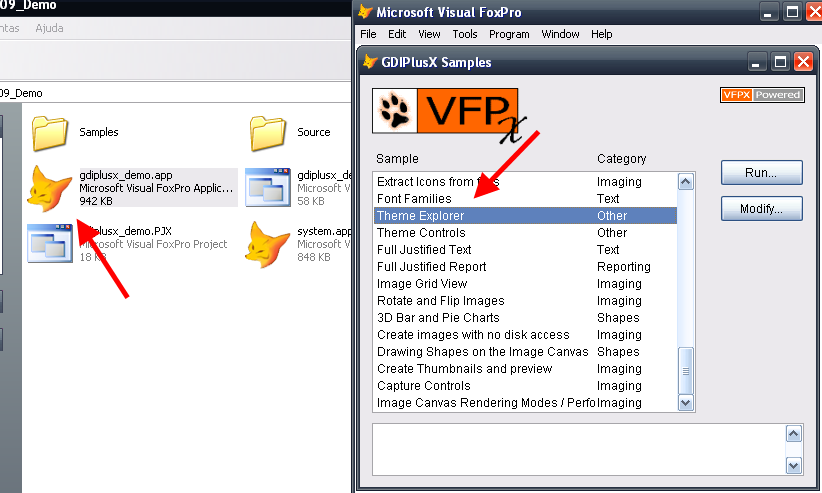This screenshot has height=493, width=822.
Task: Select 'Theme Controls' sample
Action: 525,232
